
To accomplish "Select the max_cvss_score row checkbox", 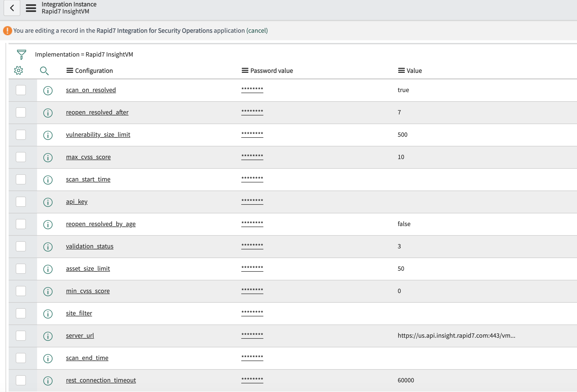I will click(21, 157).
